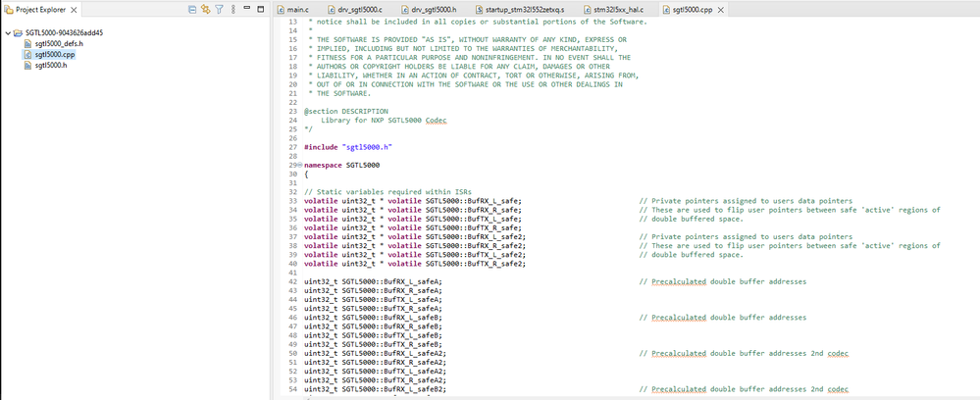Click the namespace SGTL5000 declaration

point(342,166)
